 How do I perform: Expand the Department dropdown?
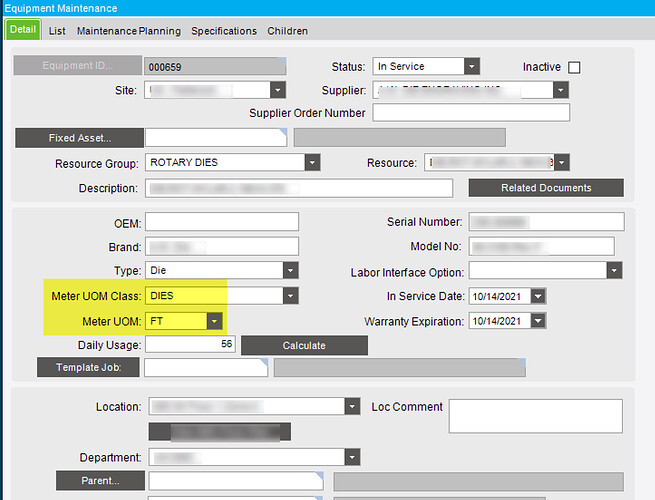(353, 457)
